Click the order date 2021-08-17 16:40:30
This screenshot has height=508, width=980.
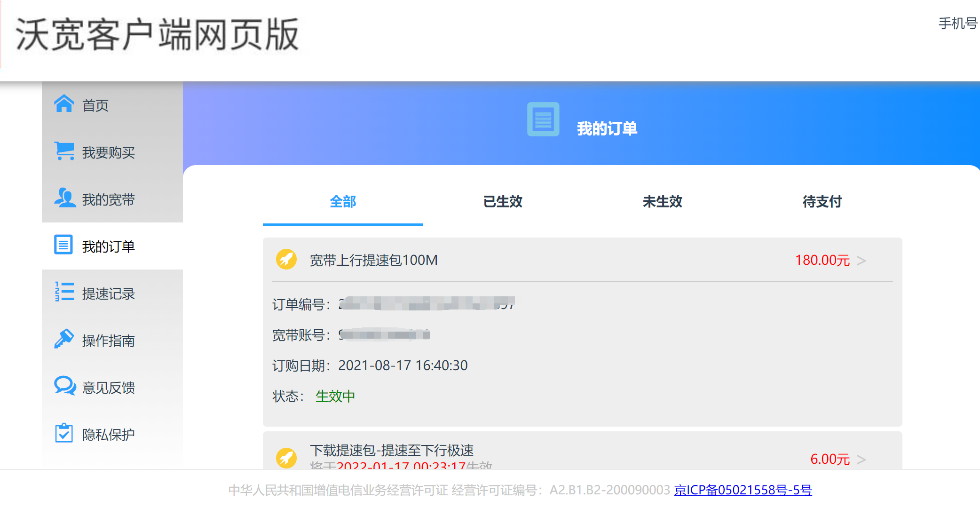click(403, 365)
